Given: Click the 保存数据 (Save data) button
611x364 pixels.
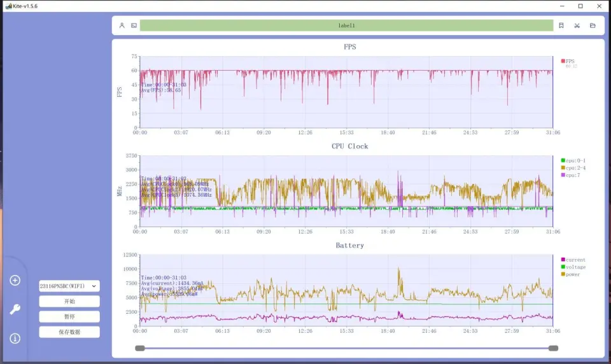Looking at the screenshot, I should tap(69, 332).
